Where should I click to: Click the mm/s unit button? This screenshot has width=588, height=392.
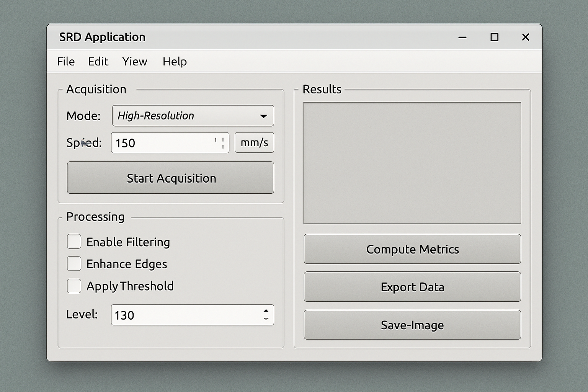254,142
